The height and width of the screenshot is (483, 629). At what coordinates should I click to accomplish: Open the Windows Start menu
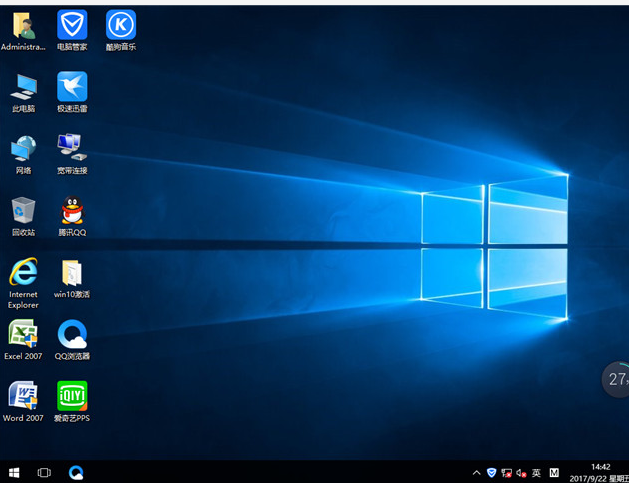pyautogui.click(x=14, y=472)
